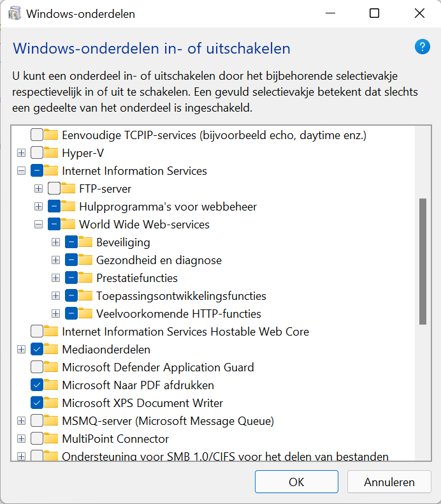Uncheck Microsoft Naar PDF afdrukken
The height and width of the screenshot is (504, 441).
point(37,385)
